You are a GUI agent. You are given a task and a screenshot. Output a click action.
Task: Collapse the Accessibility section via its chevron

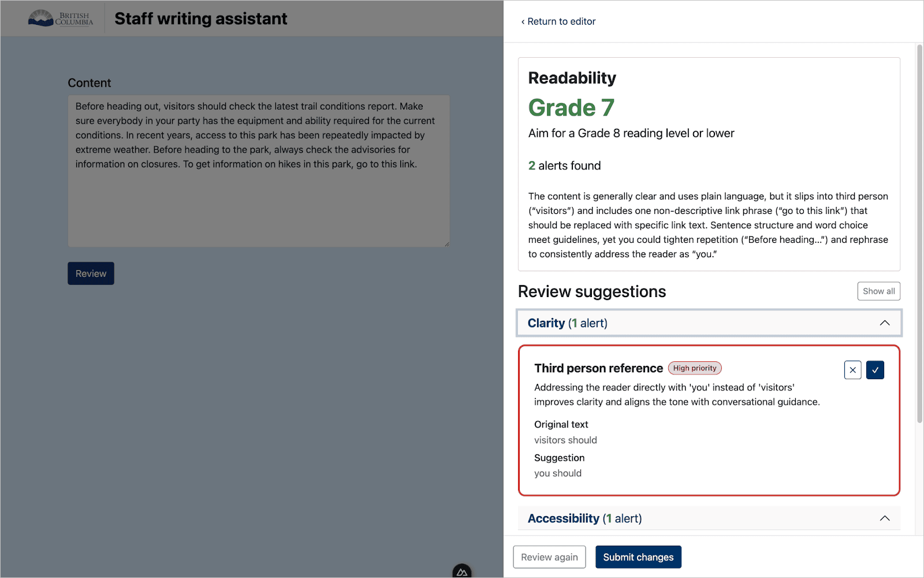coord(885,518)
